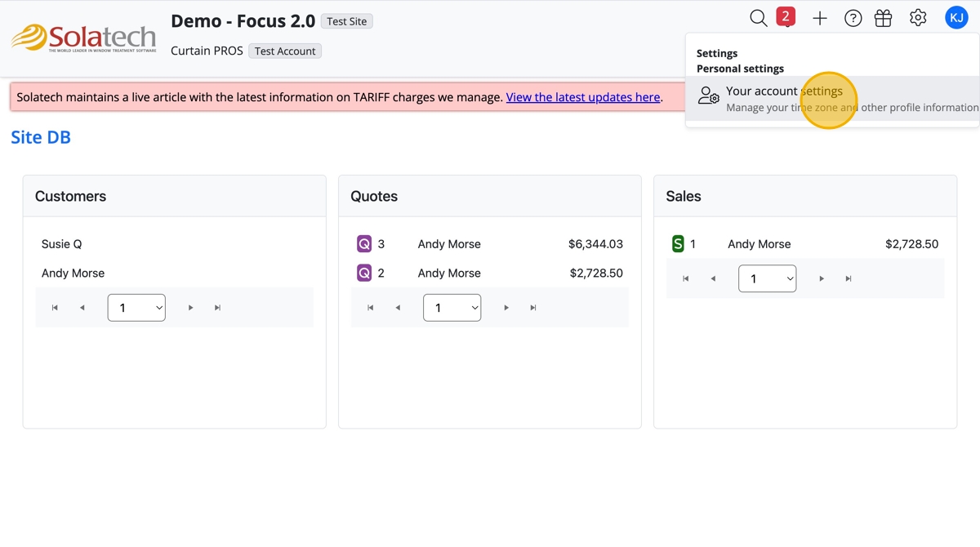Viewport: 980px width, 547px height.
Task: Expand the Quotes page number dropdown
Action: (x=452, y=308)
